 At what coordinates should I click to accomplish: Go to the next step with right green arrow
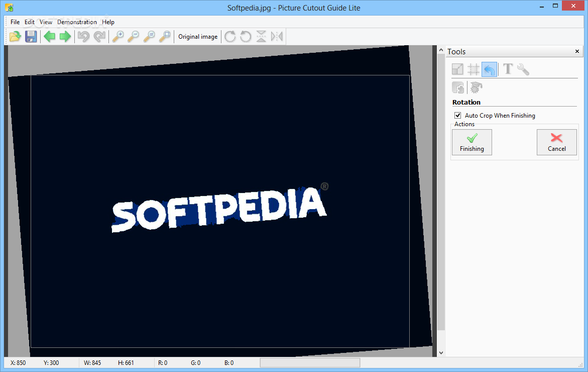pos(65,36)
